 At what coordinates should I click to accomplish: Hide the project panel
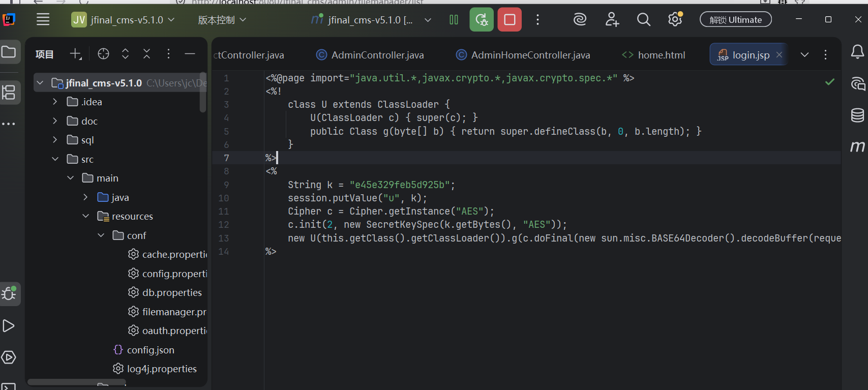tap(190, 54)
